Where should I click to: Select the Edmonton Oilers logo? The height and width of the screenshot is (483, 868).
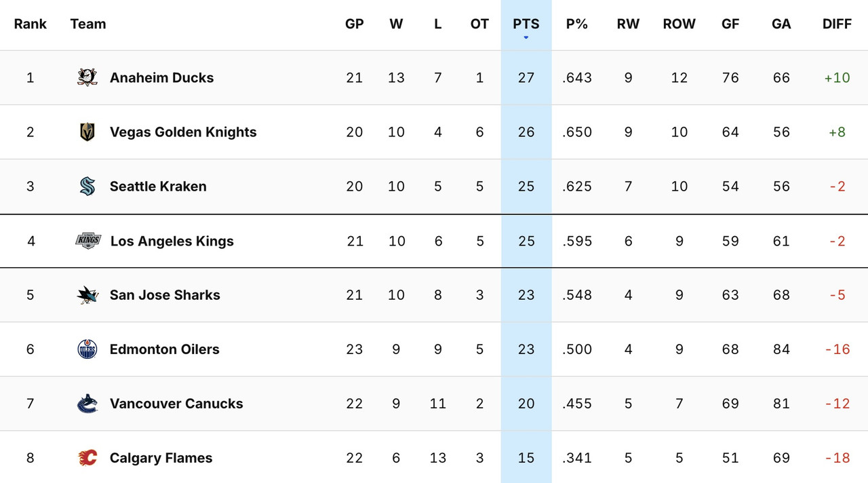coord(87,349)
